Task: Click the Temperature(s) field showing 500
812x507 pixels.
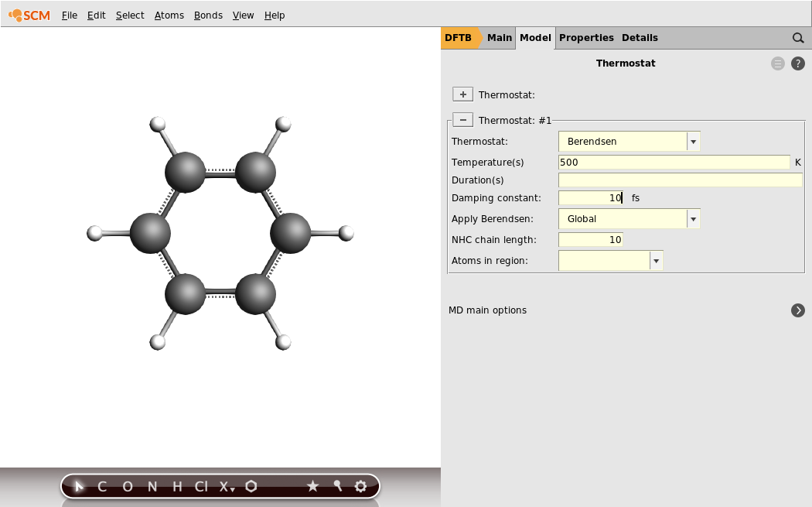Action: pyautogui.click(x=674, y=163)
